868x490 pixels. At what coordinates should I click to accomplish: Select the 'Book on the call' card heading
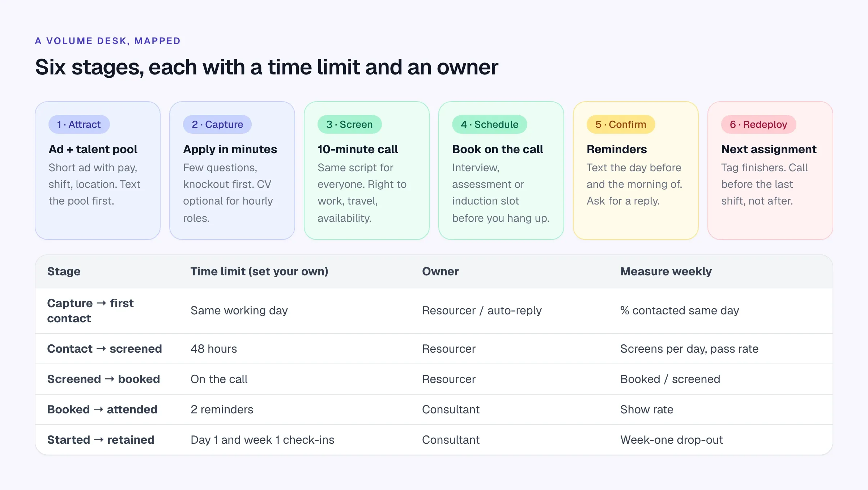[x=498, y=149]
